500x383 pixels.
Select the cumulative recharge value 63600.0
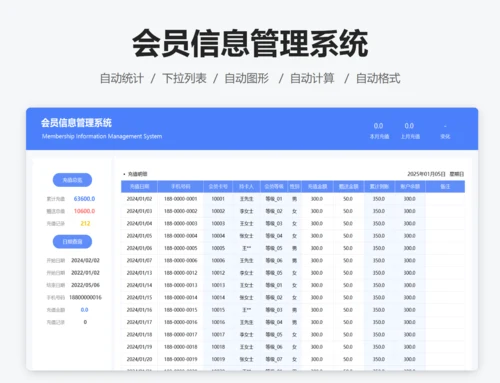pos(84,199)
